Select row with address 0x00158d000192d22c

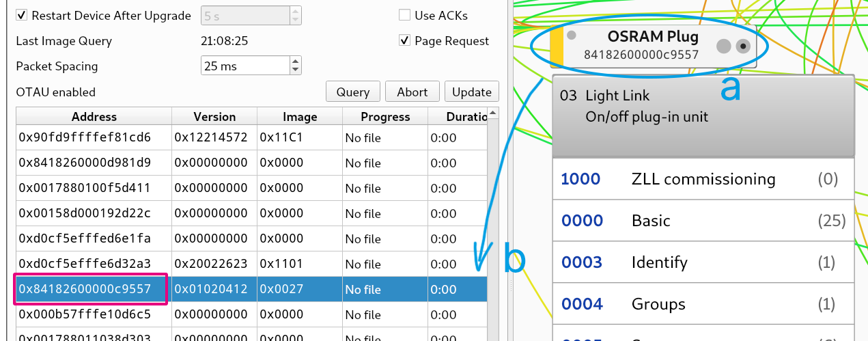(x=251, y=213)
